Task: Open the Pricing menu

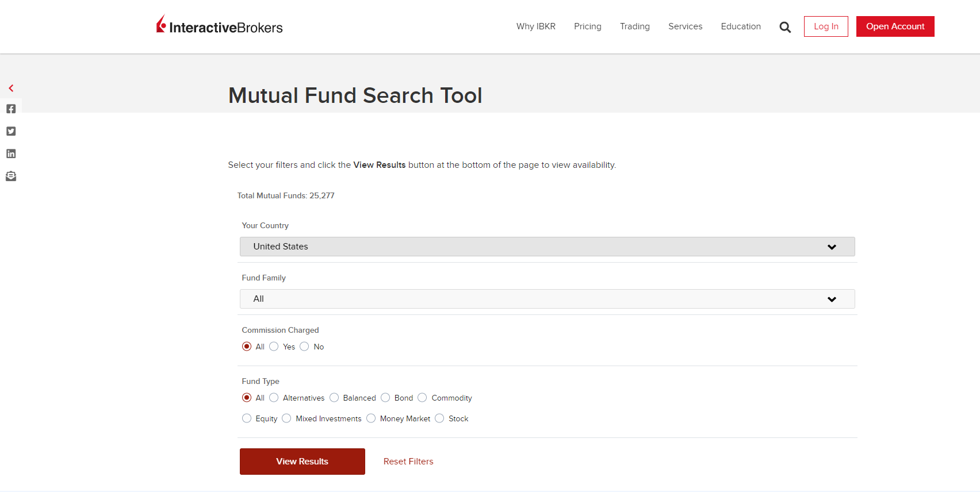Action: click(x=587, y=26)
